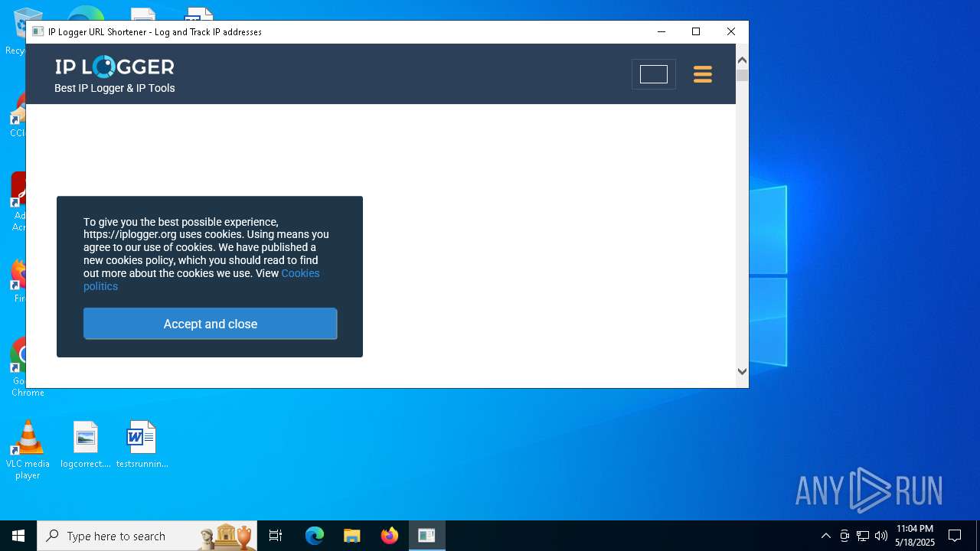Maximize the IP Logger window
Screen dimensions: 980x551
pyautogui.click(x=696, y=31)
